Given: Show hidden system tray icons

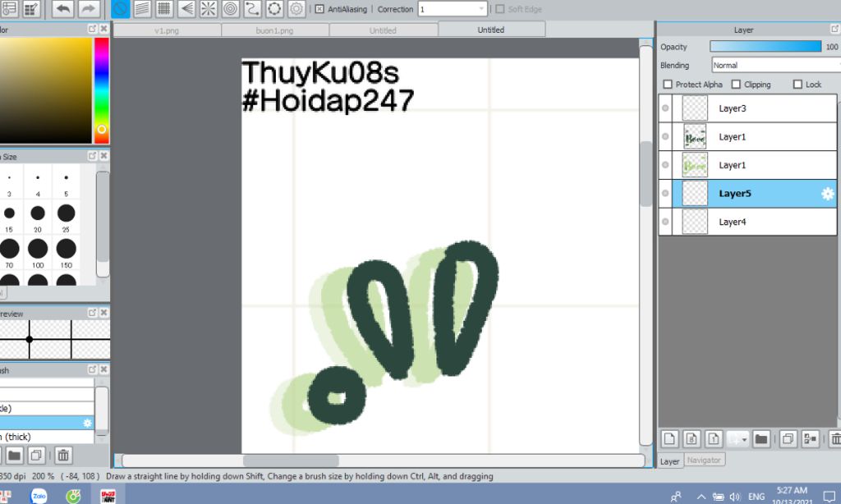Looking at the screenshot, I should [x=701, y=497].
